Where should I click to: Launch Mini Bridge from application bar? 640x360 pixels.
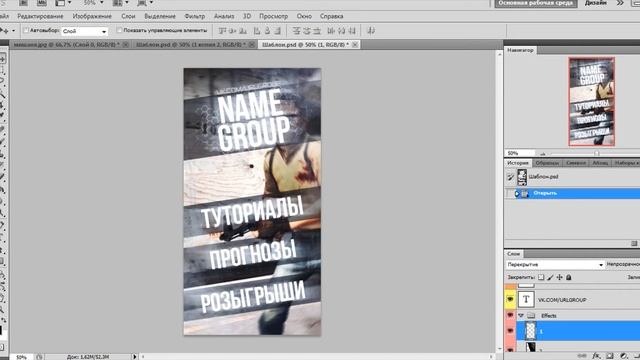pos(42,3)
